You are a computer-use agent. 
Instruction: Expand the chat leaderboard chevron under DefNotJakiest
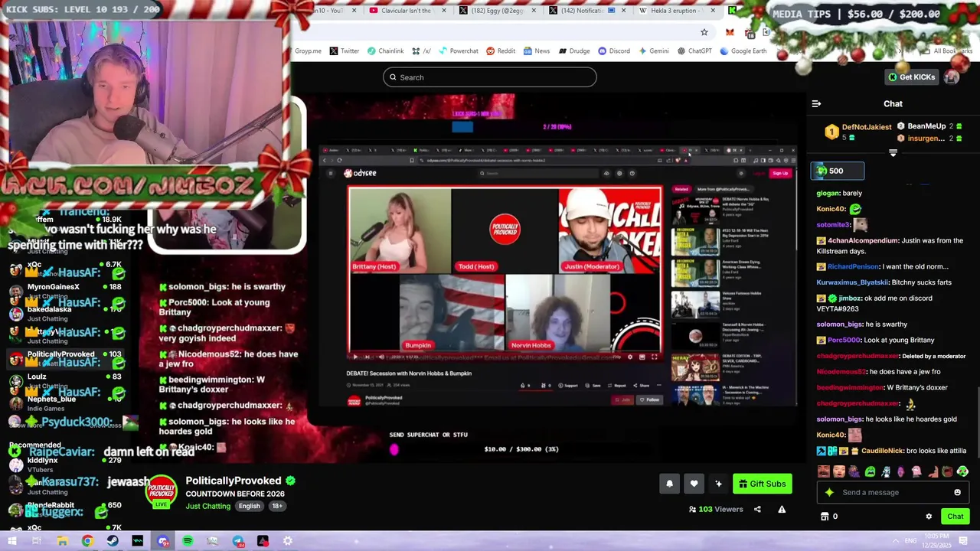893,153
